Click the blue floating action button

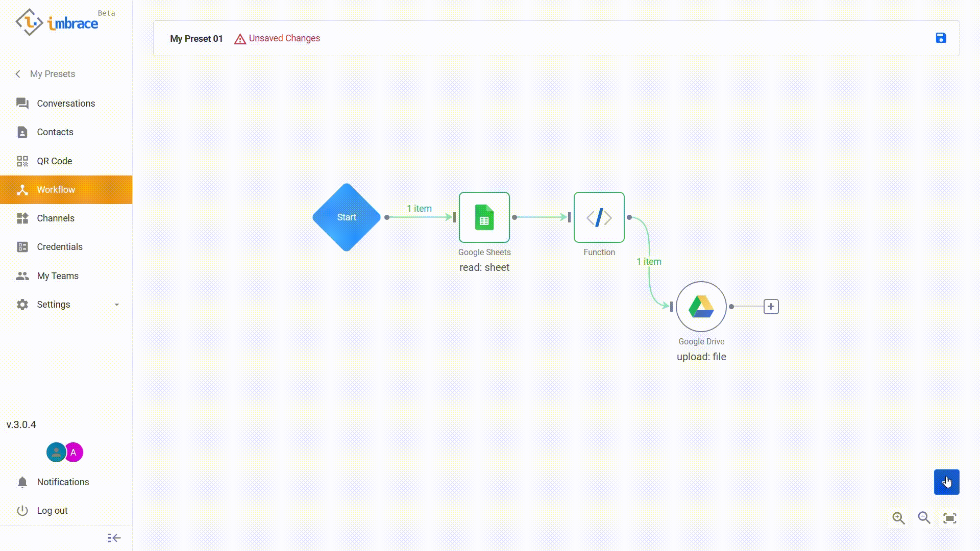[947, 482]
